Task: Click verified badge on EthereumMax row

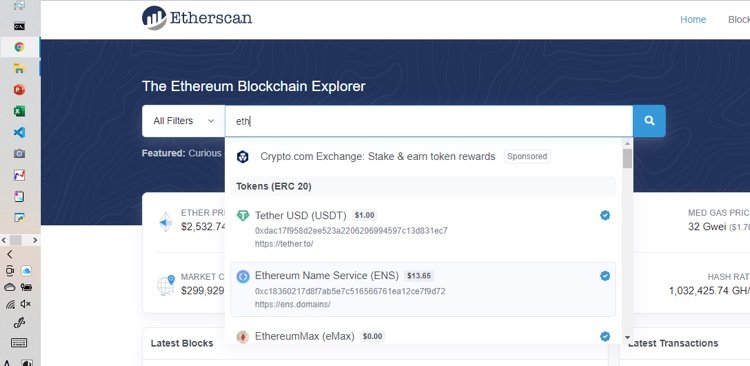Action: pyautogui.click(x=605, y=337)
